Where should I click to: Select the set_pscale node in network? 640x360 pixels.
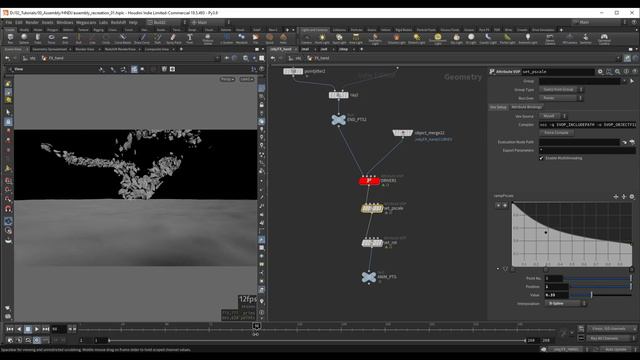point(372,209)
